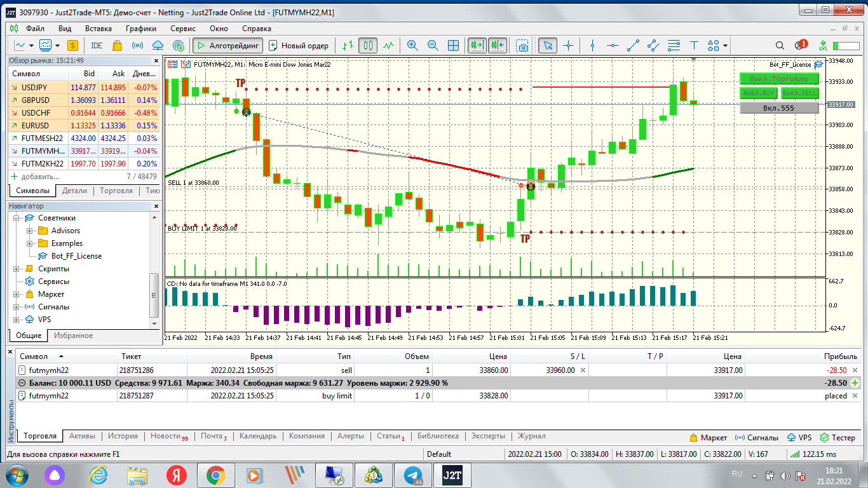Switch chart to candlestick mode
Viewport: 868px width, 488px height.
coord(368,46)
